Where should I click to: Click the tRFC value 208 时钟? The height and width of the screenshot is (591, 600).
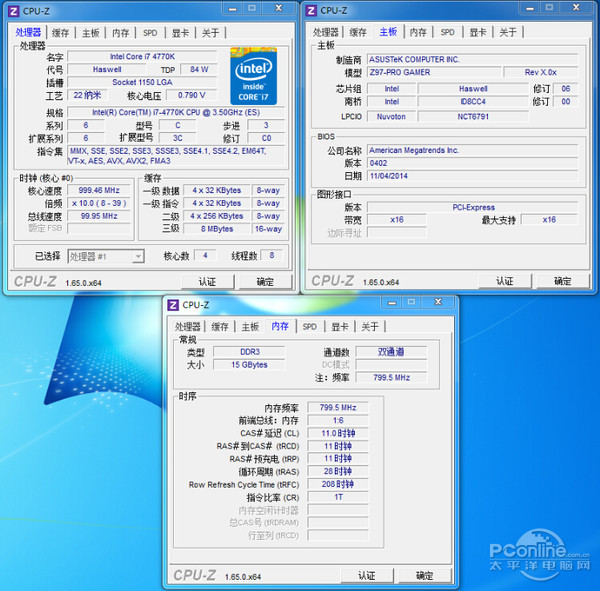(x=338, y=485)
